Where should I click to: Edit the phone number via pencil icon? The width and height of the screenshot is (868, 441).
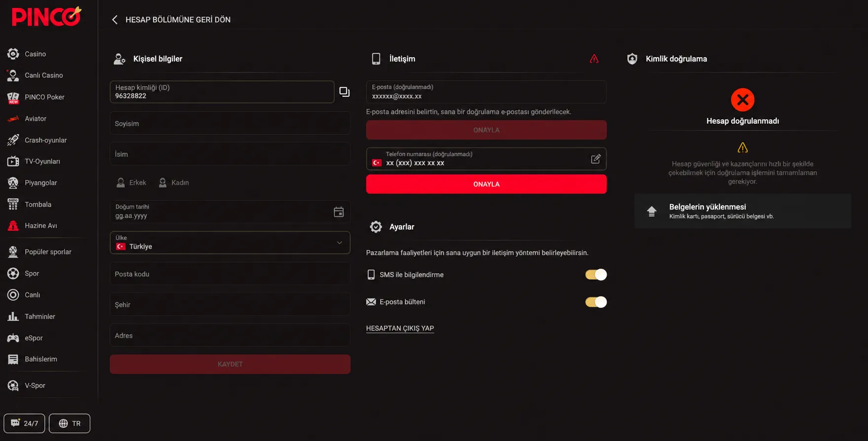(x=596, y=159)
